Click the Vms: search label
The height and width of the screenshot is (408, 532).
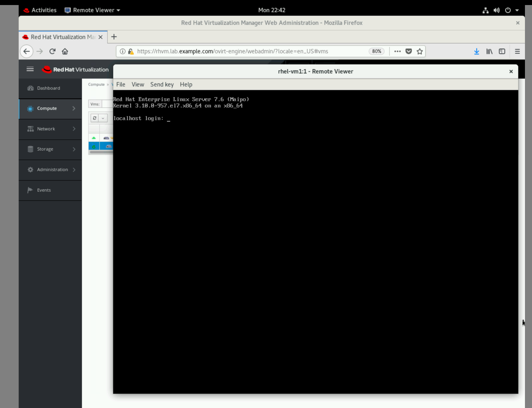[x=95, y=104]
